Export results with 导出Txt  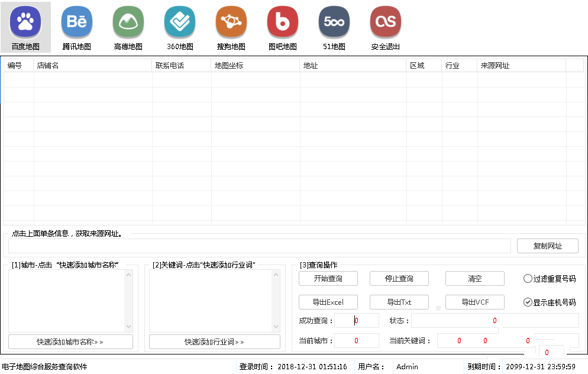click(x=399, y=302)
